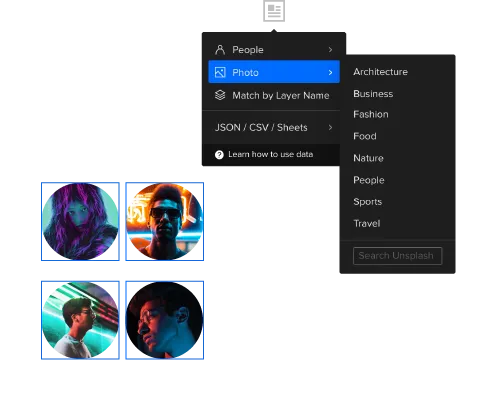Select the man with sunglasses avatar
The image size is (501, 400).
point(165,221)
